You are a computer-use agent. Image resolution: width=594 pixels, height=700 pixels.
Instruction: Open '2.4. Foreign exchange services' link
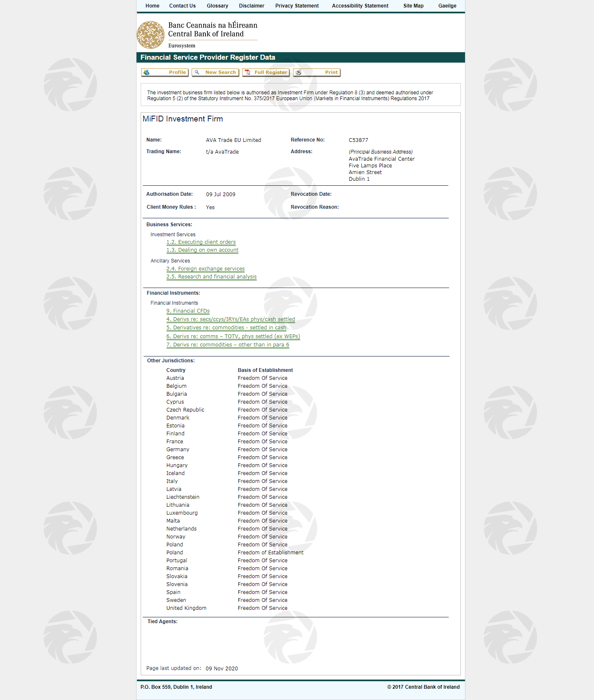(205, 269)
